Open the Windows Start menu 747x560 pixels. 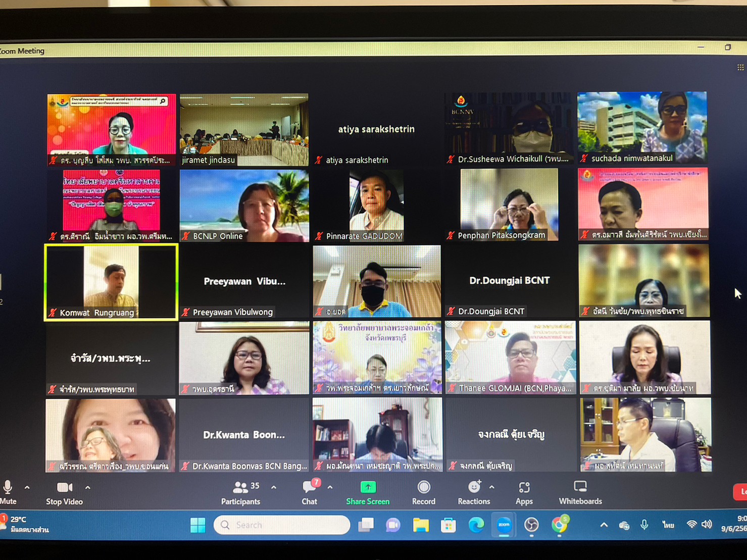pos(197,525)
